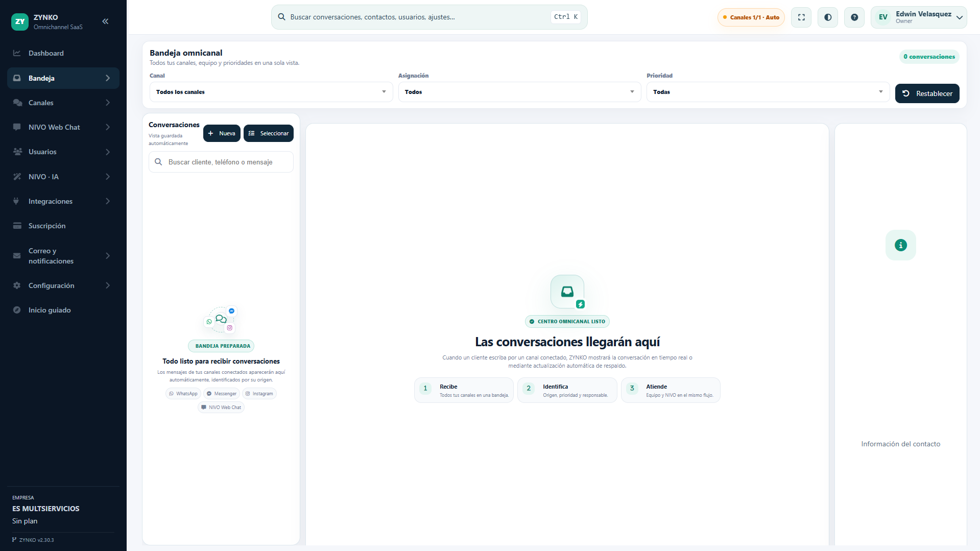Click the Configuración gear icon
The width and height of the screenshot is (980, 551).
click(17, 285)
